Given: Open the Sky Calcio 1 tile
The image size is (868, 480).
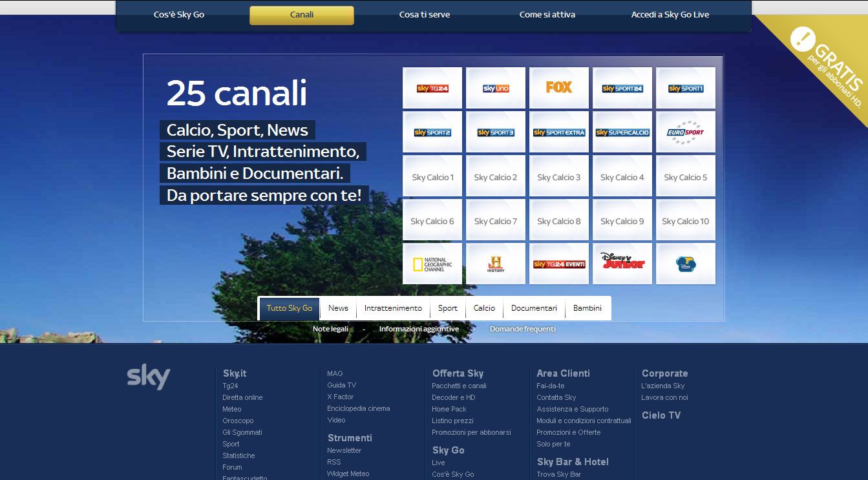Looking at the screenshot, I should pos(432,177).
